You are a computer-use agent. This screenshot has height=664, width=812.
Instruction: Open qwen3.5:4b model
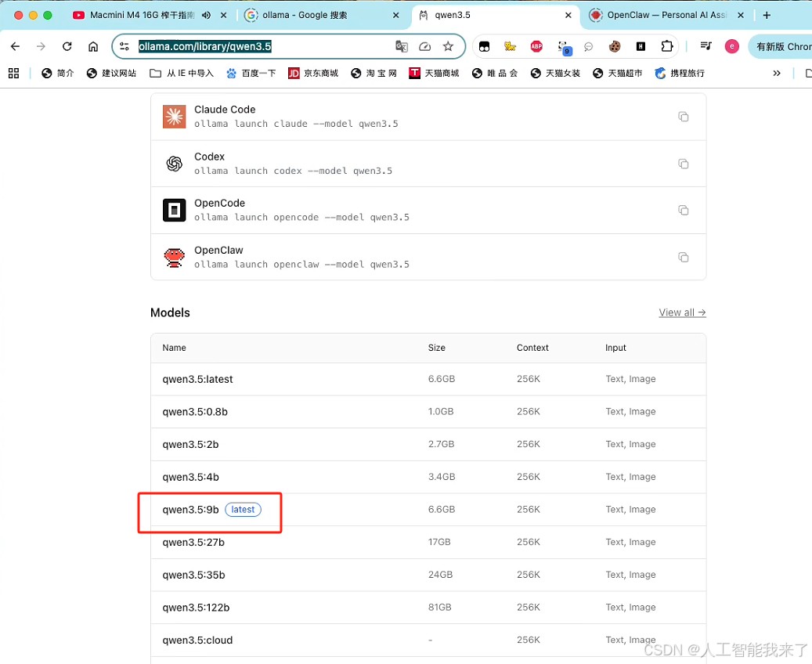190,477
